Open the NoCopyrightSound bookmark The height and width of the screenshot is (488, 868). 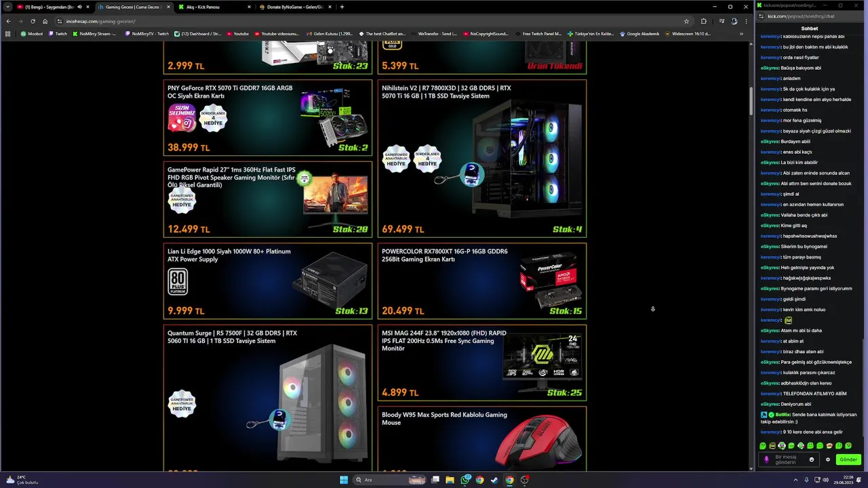click(x=486, y=33)
